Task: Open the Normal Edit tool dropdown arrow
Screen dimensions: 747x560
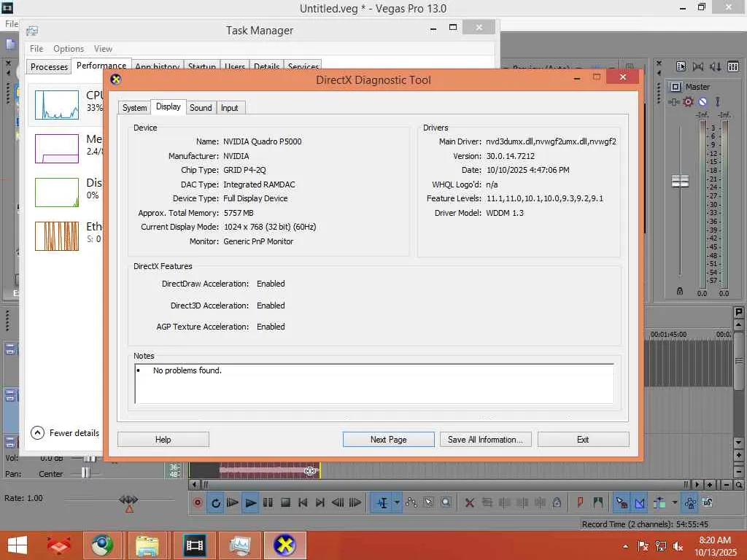Action: (x=396, y=502)
